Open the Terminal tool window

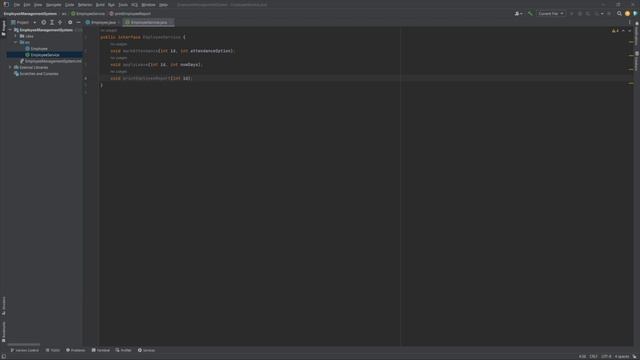coord(101,350)
